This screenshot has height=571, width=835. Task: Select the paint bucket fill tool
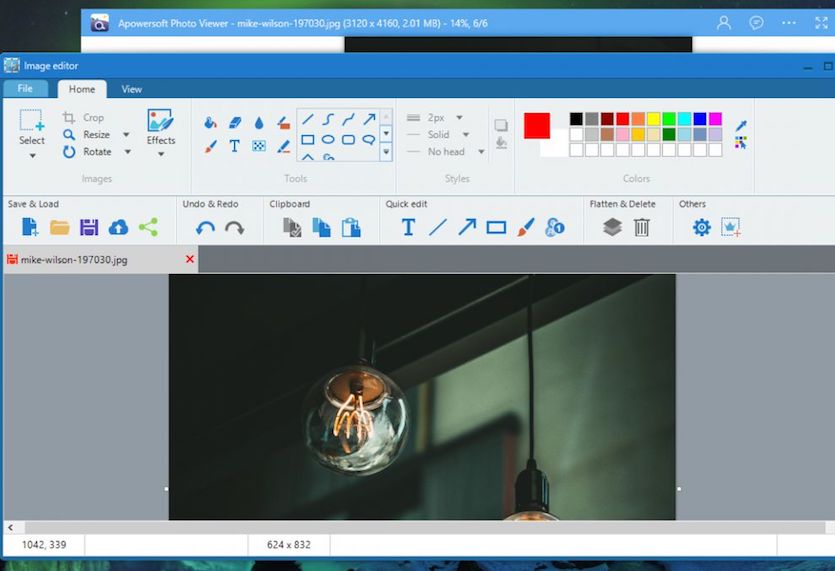tap(210, 123)
